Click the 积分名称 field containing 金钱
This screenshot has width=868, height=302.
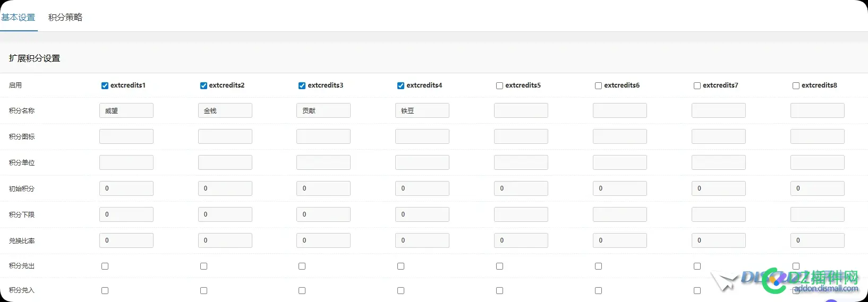(x=225, y=110)
